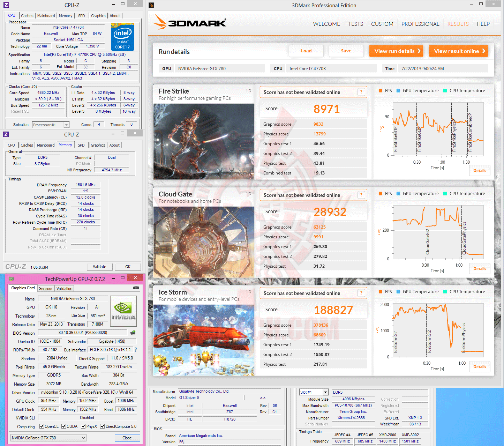Click the CPU-Z icon in the top CPU-Z title bar
The width and height of the screenshot is (504, 446).
pos(6,5)
